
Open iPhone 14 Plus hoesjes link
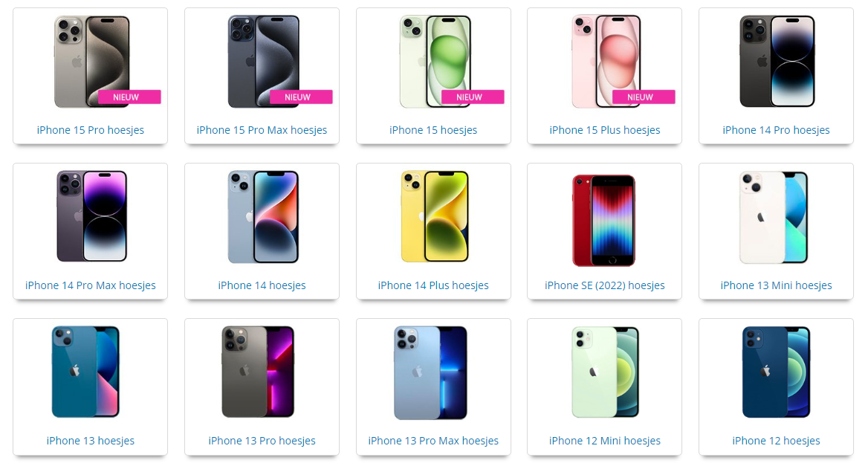(433, 285)
